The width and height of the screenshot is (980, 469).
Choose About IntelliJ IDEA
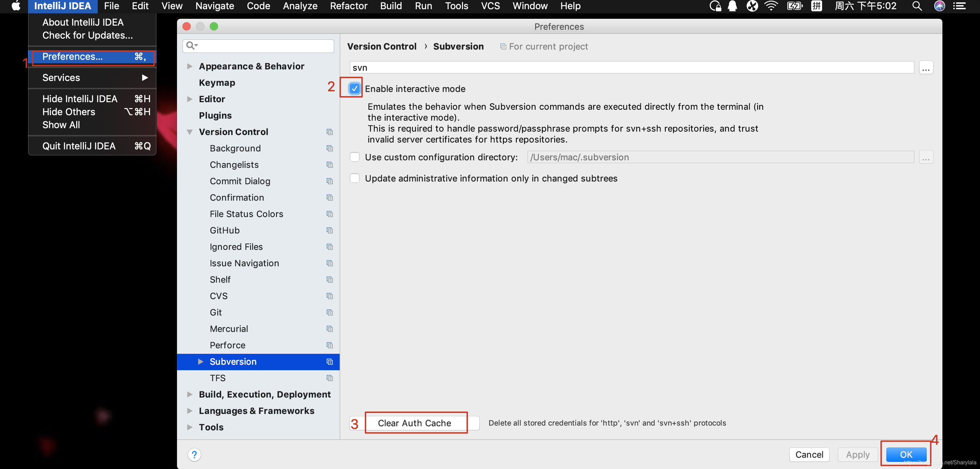click(93, 22)
